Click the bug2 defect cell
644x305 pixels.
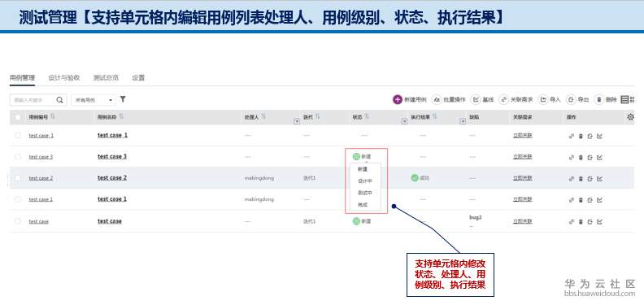pyautogui.click(x=475, y=217)
